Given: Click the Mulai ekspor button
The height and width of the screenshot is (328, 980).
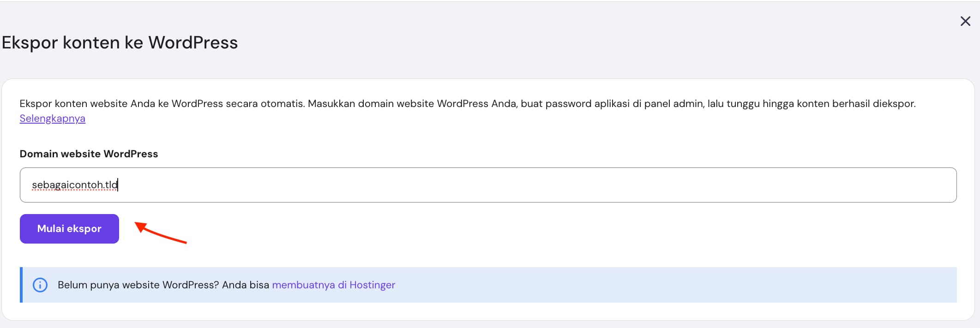Looking at the screenshot, I should pos(69,229).
